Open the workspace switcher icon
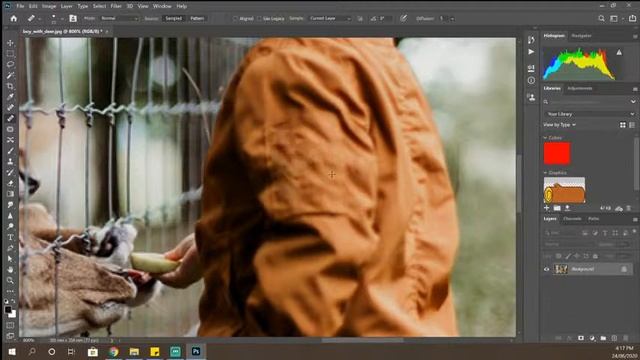The width and height of the screenshot is (640, 360). (614, 18)
